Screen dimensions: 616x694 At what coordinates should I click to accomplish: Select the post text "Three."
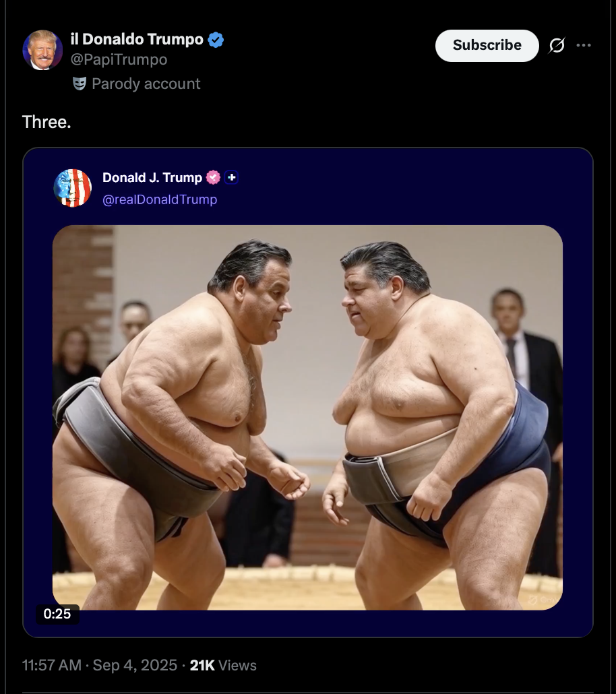47,122
